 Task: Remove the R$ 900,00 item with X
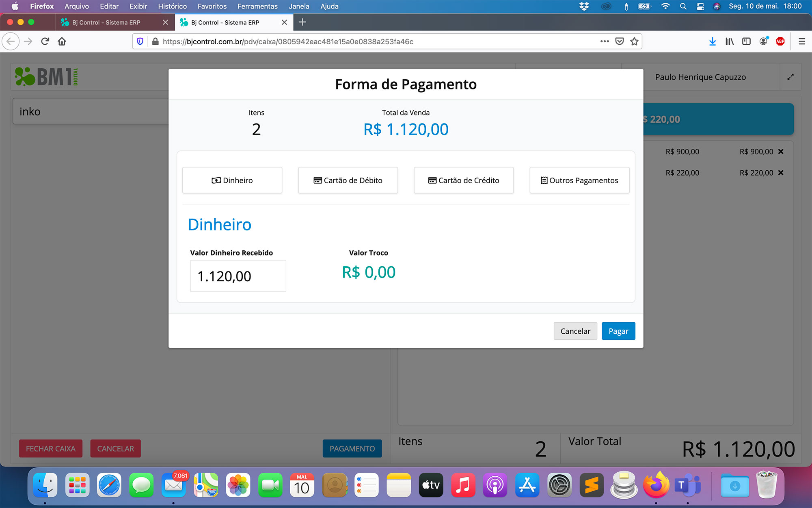tap(781, 152)
